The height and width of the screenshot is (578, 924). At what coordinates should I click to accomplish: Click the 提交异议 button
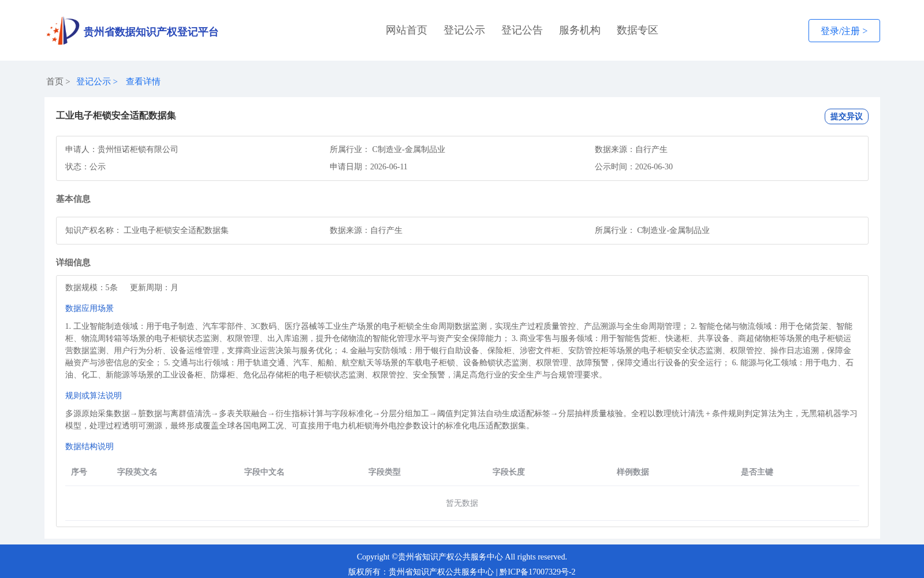coord(846,116)
